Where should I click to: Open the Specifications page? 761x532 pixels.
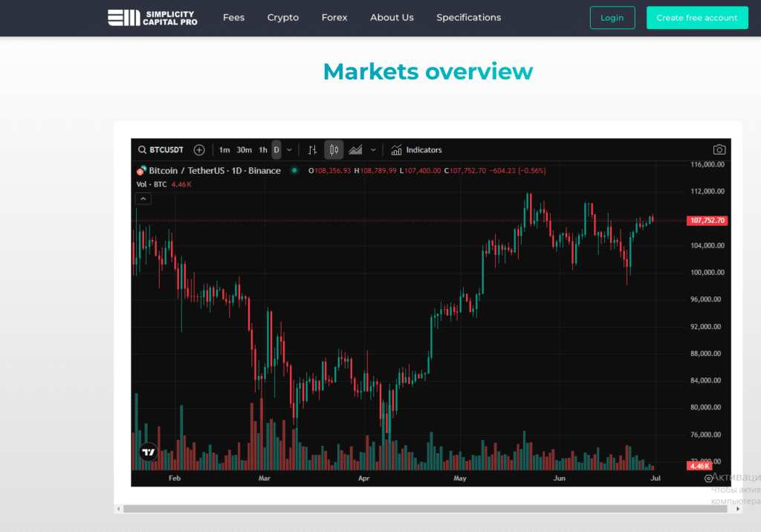coord(468,18)
